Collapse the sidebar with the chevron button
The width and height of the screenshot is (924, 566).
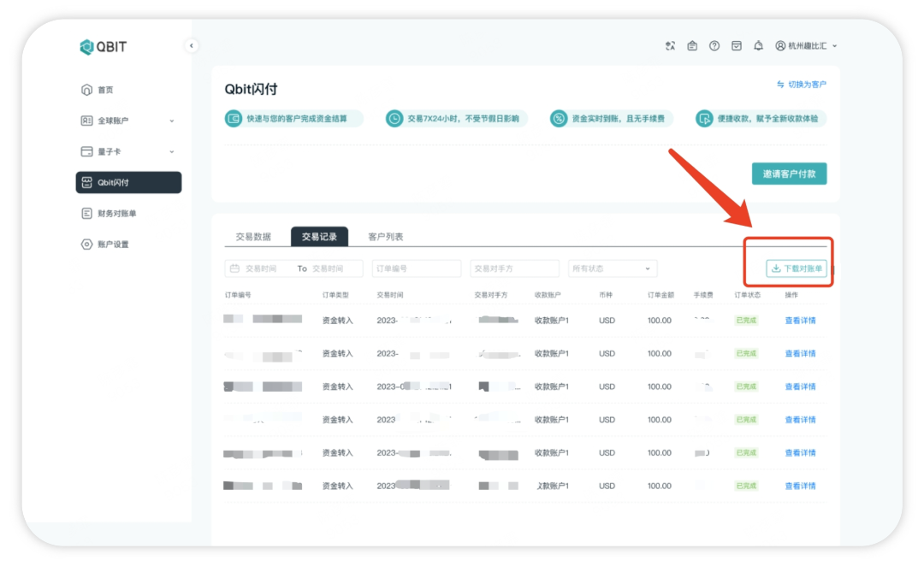coord(192,46)
